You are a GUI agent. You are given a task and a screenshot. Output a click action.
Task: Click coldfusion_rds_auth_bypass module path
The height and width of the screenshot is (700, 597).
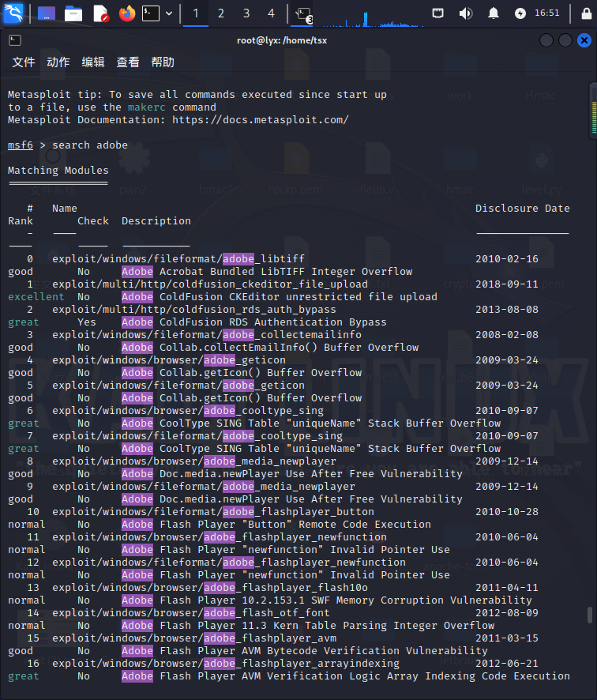[194, 310]
